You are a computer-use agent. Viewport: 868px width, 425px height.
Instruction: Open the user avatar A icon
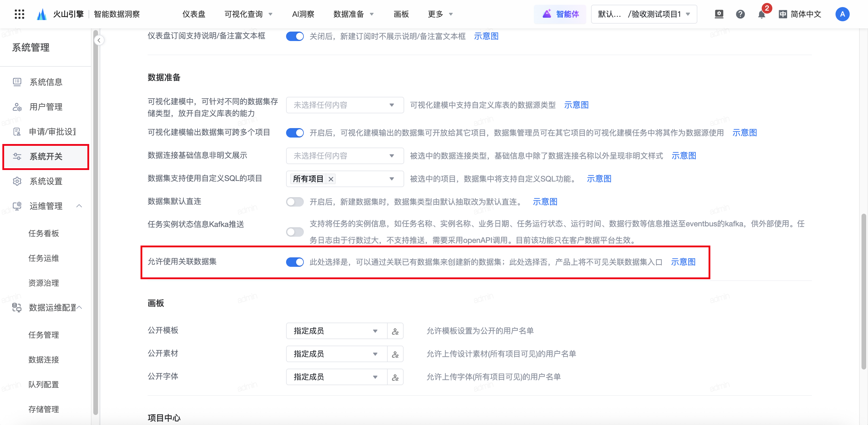842,14
